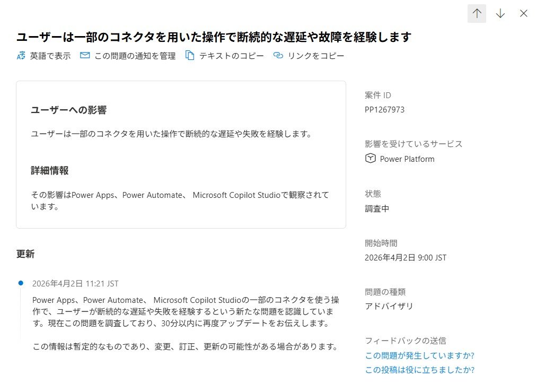Select テキストのコピー

pyautogui.click(x=232, y=56)
